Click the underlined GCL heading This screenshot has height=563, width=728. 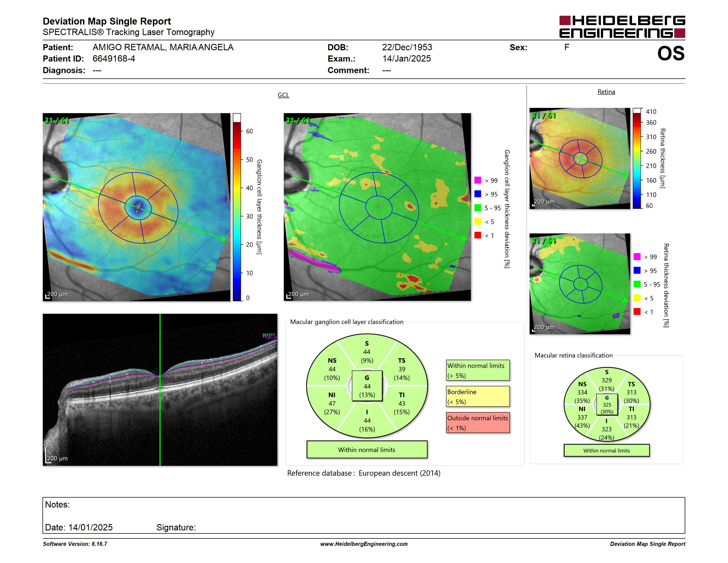(x=283, y=95)
